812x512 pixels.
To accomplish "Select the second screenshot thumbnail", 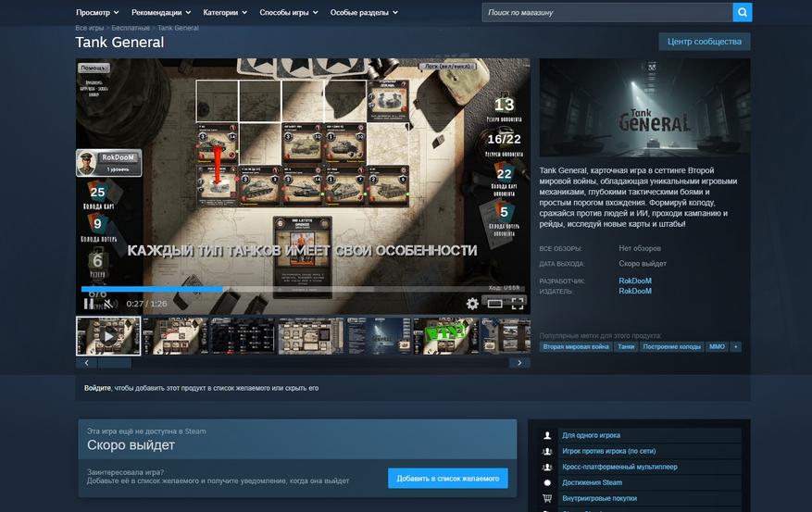I will [176, 336].
